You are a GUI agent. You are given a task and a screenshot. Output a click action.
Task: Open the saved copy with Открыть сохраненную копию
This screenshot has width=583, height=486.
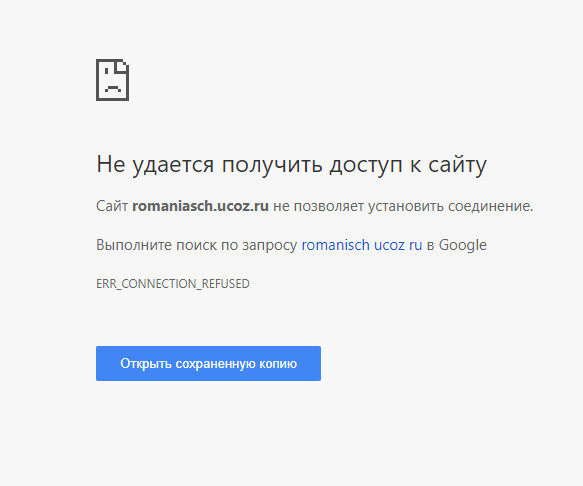(x=208, y=363)
